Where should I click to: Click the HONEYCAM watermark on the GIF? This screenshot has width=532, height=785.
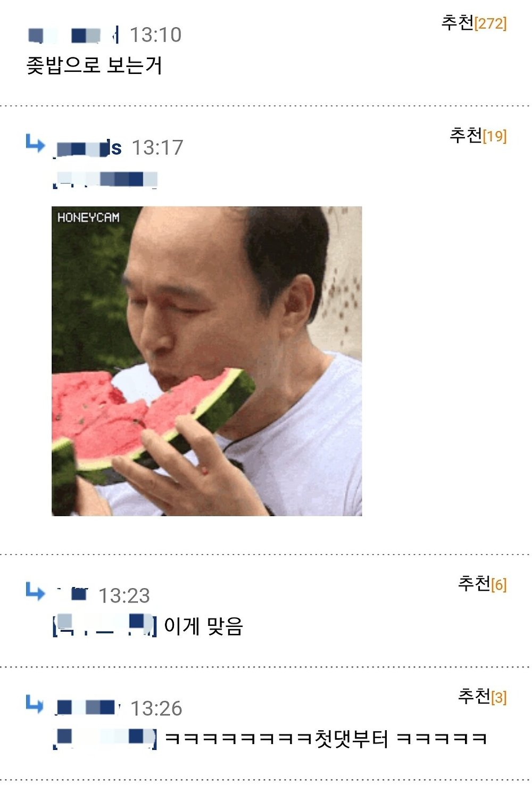click(88, 217)
